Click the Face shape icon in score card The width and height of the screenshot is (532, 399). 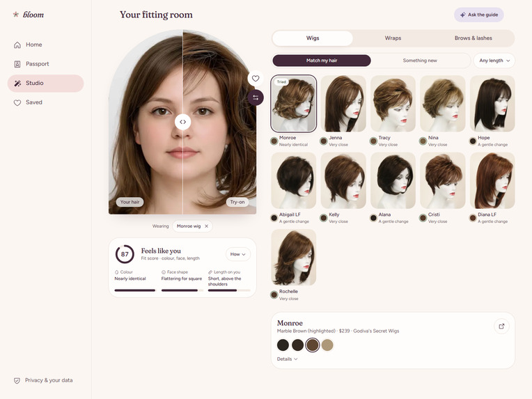coord(163,272)
